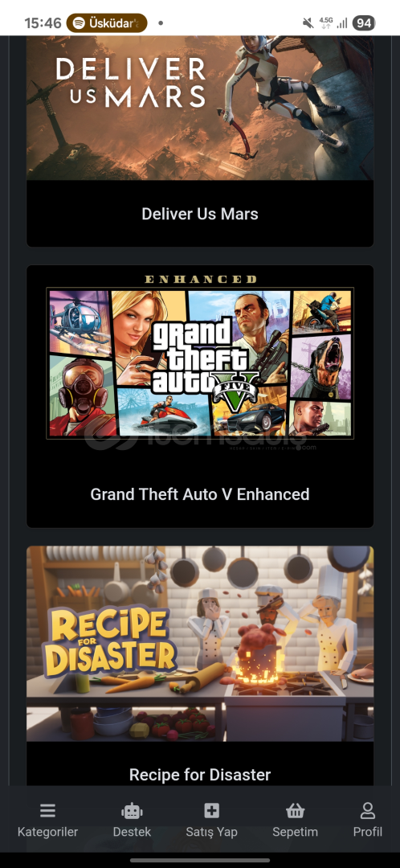Select the Profil tab label
400x868 pixels.
[368, 832]
